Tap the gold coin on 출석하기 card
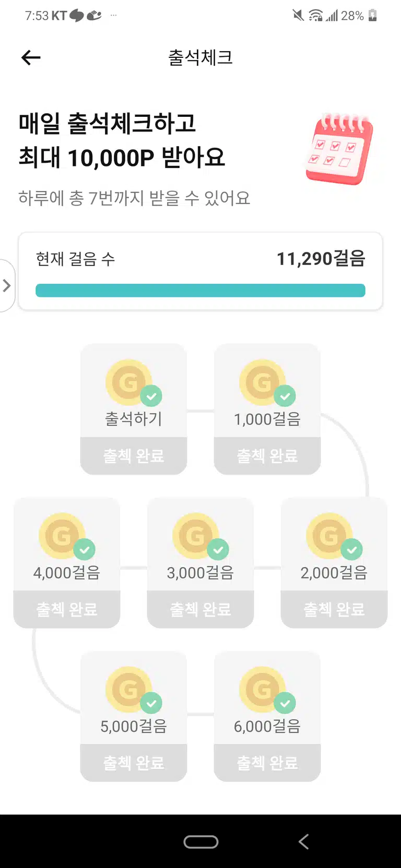Screen dimensions: 401x868 tap(128, 382)
